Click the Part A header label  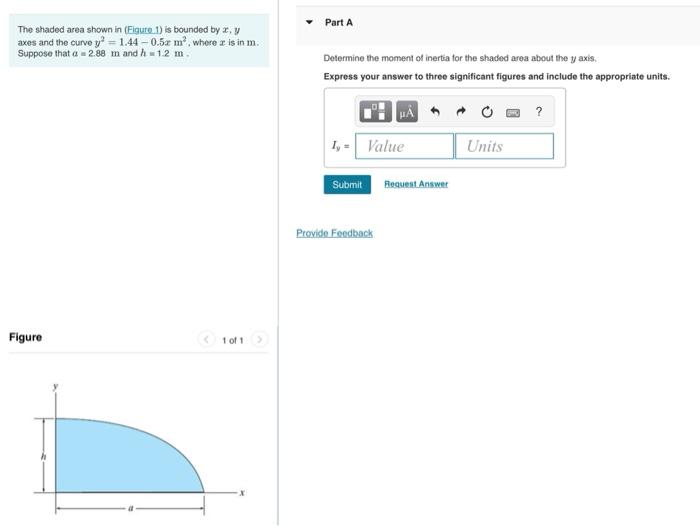(339, 22)
